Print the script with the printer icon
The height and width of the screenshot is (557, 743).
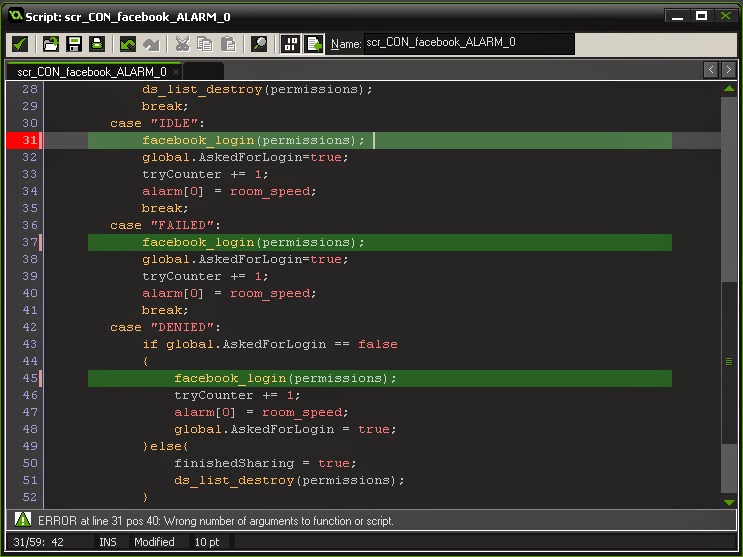click(97, 44)
